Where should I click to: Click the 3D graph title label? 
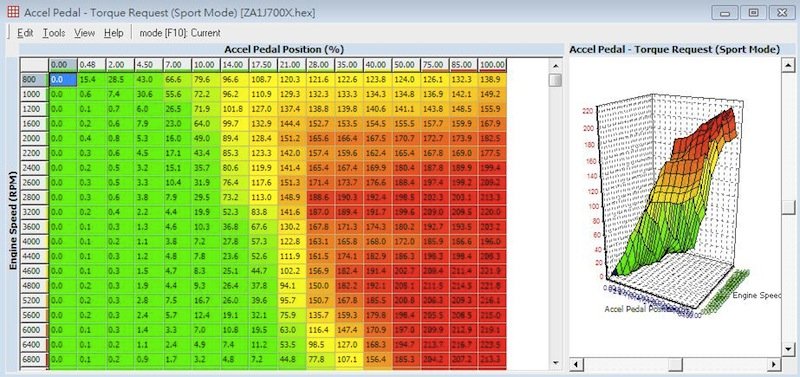tap(674, 49)
